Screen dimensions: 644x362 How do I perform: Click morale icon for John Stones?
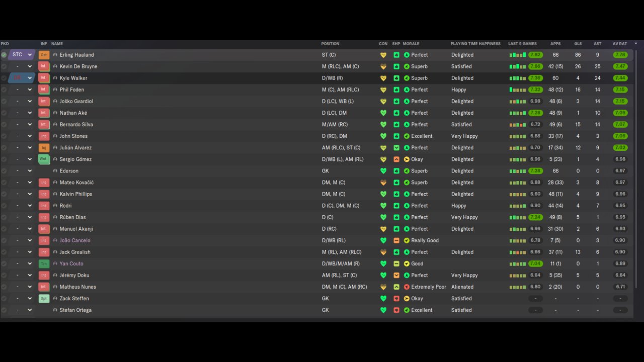(407, 136)
